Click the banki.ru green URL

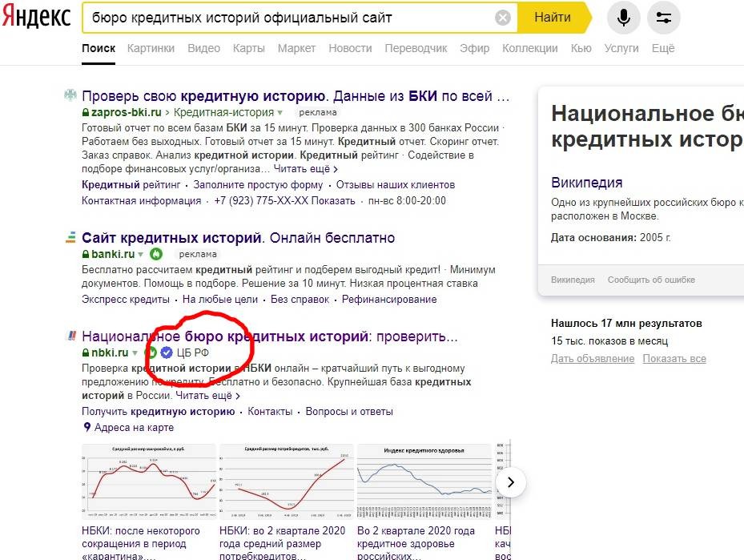pos(113,255)
